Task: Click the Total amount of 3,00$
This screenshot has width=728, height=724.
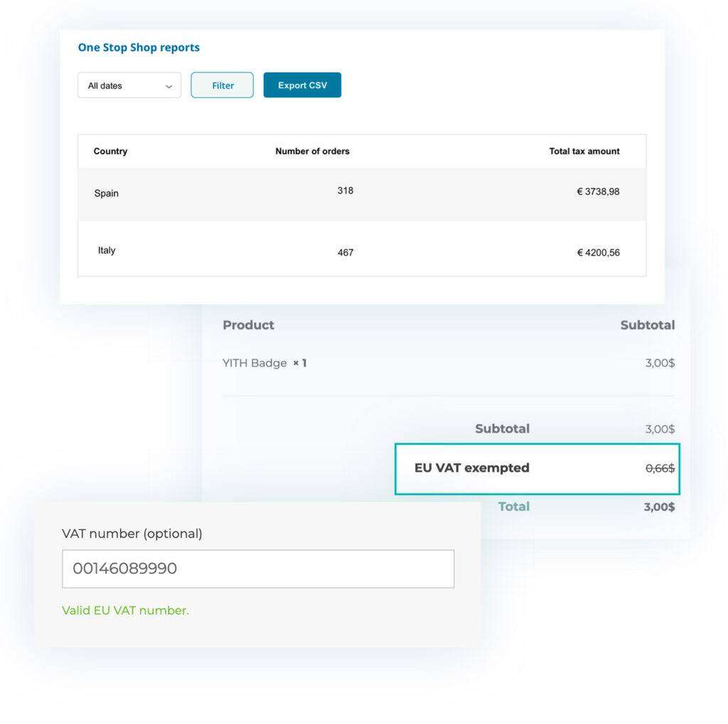Action: click(660, 507)
